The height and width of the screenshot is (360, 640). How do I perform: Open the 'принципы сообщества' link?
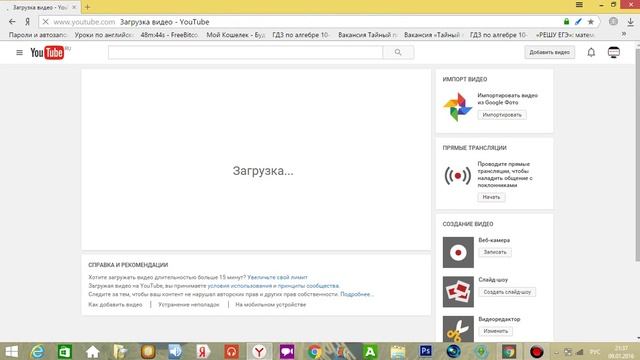click(x=308, y=286)
